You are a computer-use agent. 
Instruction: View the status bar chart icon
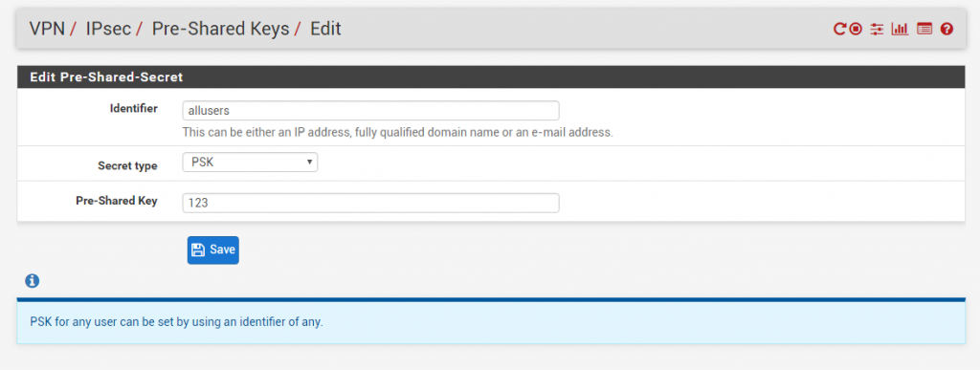coord(900,29)
